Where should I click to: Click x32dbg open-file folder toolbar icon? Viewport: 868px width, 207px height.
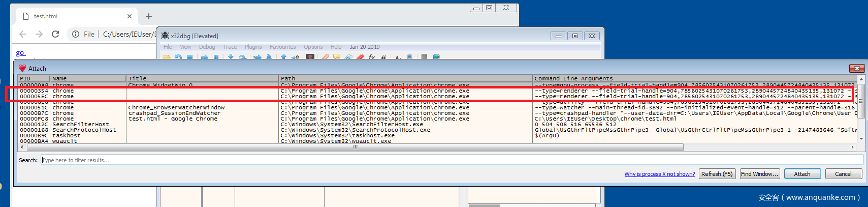[x=167, y=57]
